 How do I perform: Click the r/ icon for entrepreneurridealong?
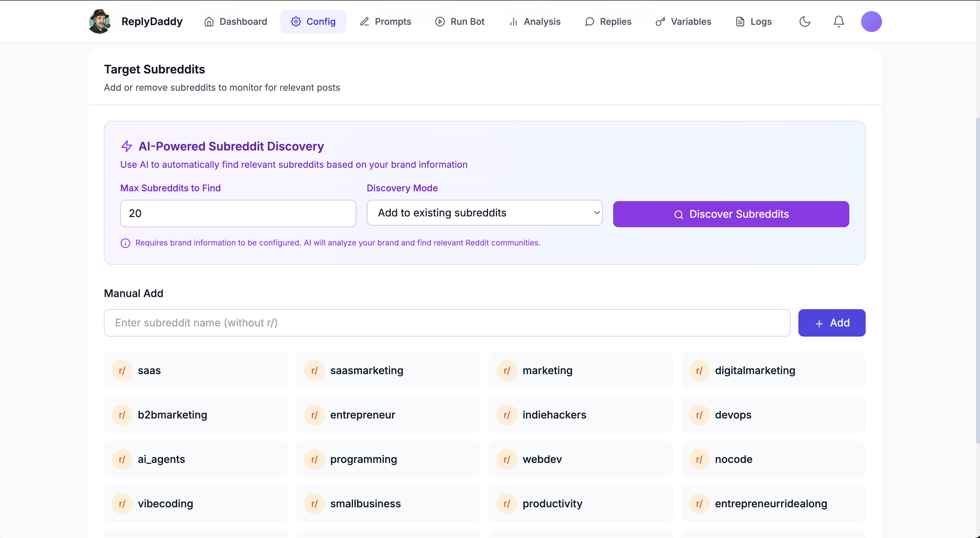pos(699,504)
